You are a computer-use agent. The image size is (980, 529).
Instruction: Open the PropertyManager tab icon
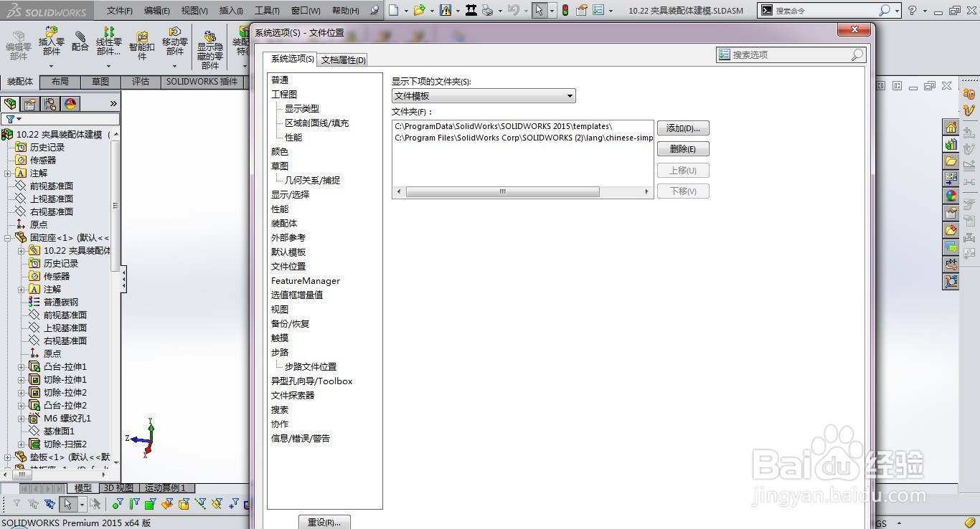point(30,104)
